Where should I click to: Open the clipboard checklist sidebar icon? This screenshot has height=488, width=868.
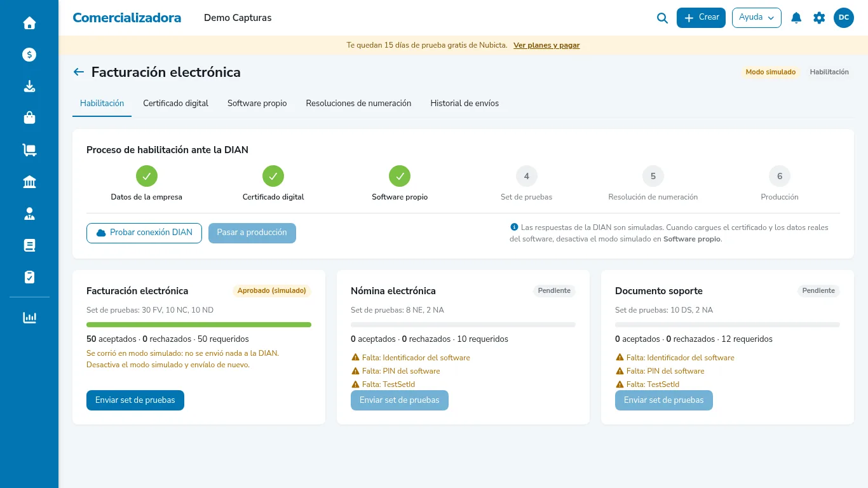click(x=29, y=277)
